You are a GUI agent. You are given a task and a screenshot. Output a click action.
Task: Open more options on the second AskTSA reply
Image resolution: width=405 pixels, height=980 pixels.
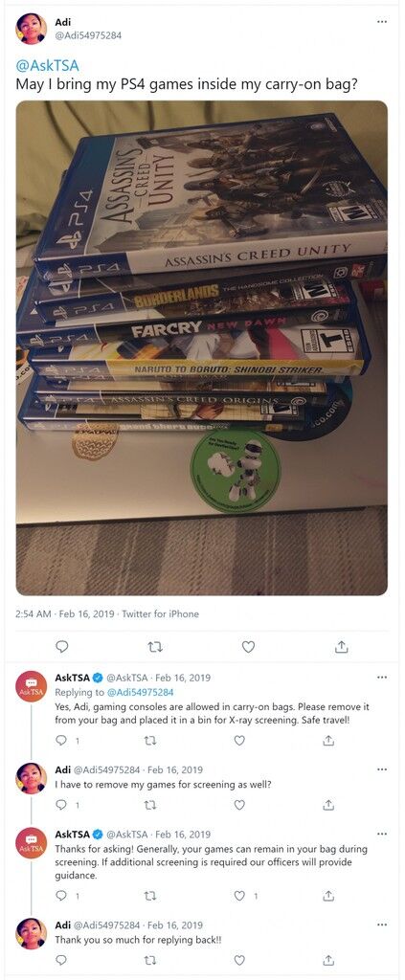pyautogui.click(x=382, y=834)
